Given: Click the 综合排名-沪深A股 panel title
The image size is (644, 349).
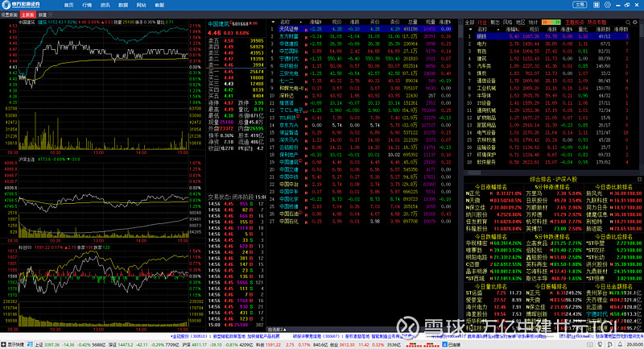Looking at the screenshot, I should click(553, 179).
